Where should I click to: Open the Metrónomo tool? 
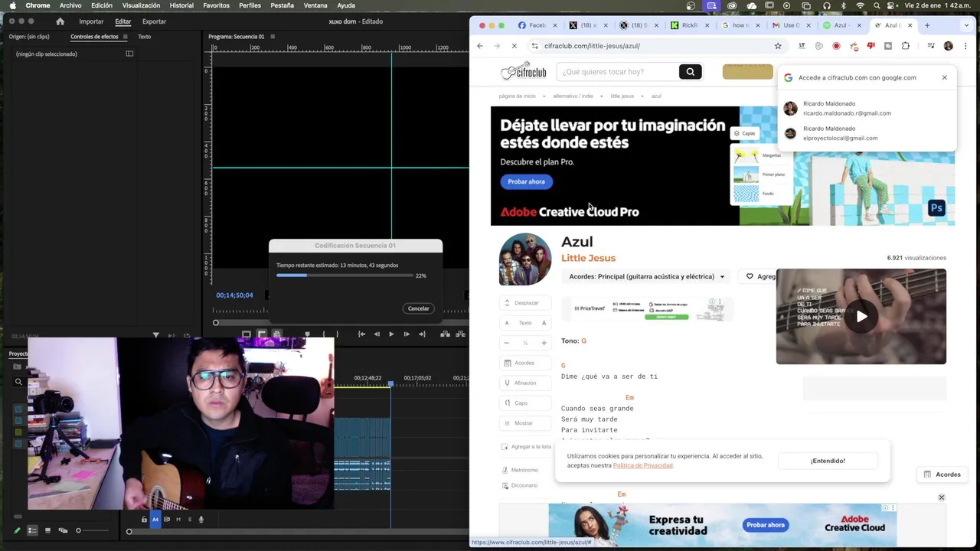click(x=520, y=470)
